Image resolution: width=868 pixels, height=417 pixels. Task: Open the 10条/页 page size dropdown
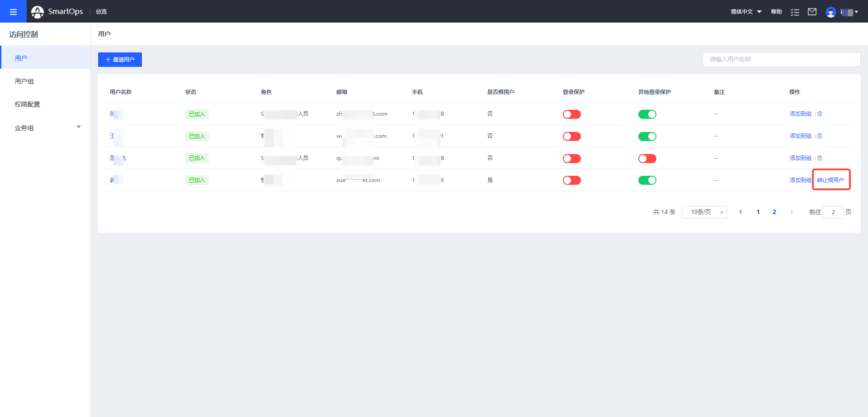tap(704, 212)
